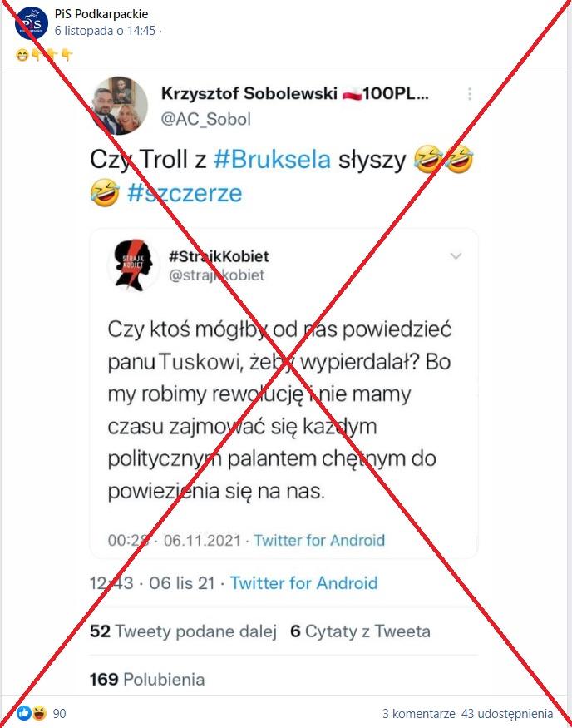Open the Twitter for Android link inside the quoted tweet
Image resolution: width=572 pixels, height=728 pixels.
point(319,540)
